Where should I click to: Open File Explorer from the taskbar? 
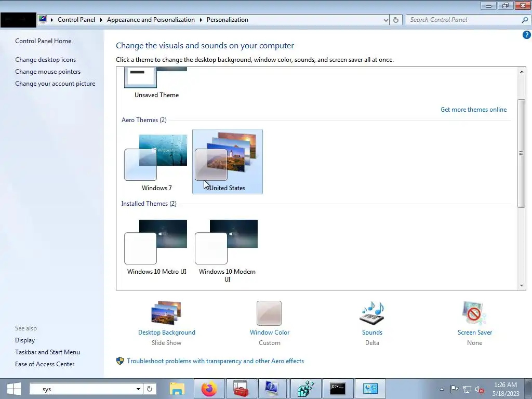tap(177, 389)
